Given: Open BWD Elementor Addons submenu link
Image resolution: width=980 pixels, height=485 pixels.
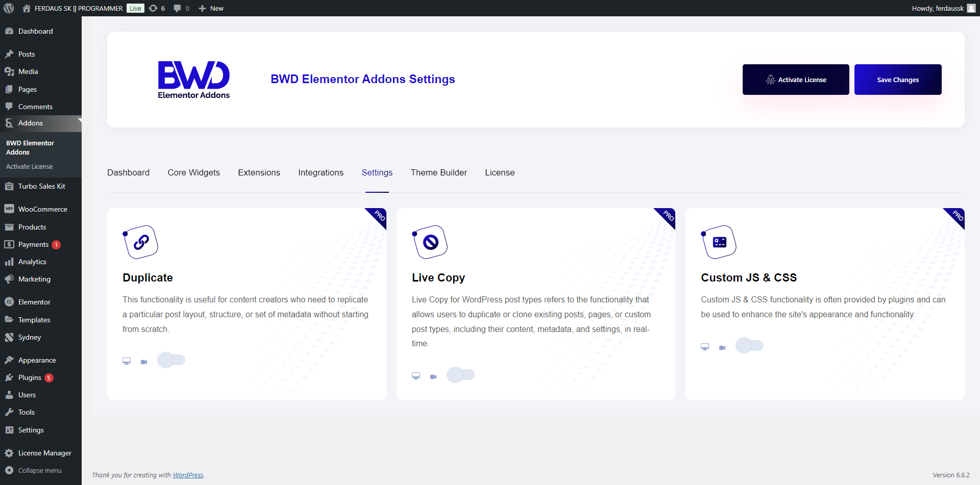Looking at the screenshot, I should (30, 147).
